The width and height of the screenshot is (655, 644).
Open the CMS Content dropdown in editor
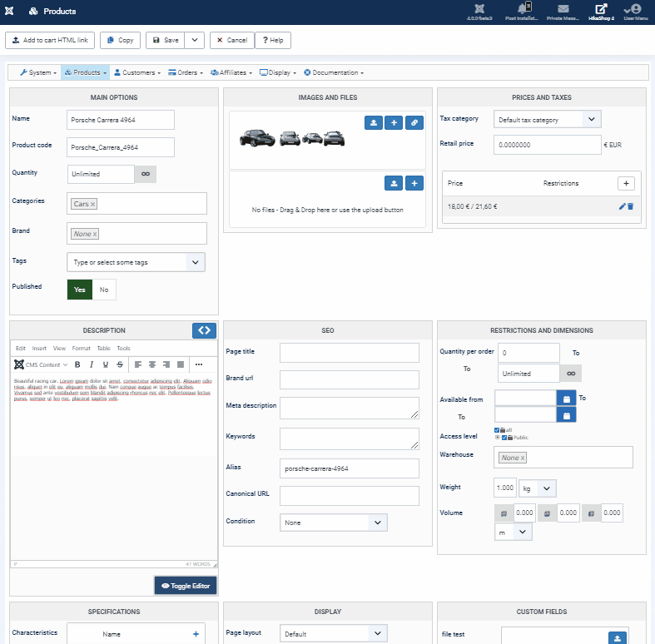pyautogui.click(x=41, y=364)
